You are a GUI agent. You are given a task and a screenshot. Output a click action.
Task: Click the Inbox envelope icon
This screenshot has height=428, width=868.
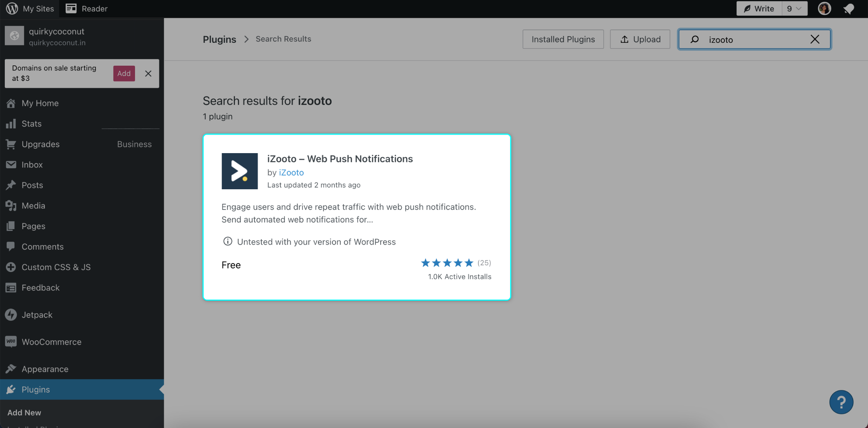tap(11, 165)
